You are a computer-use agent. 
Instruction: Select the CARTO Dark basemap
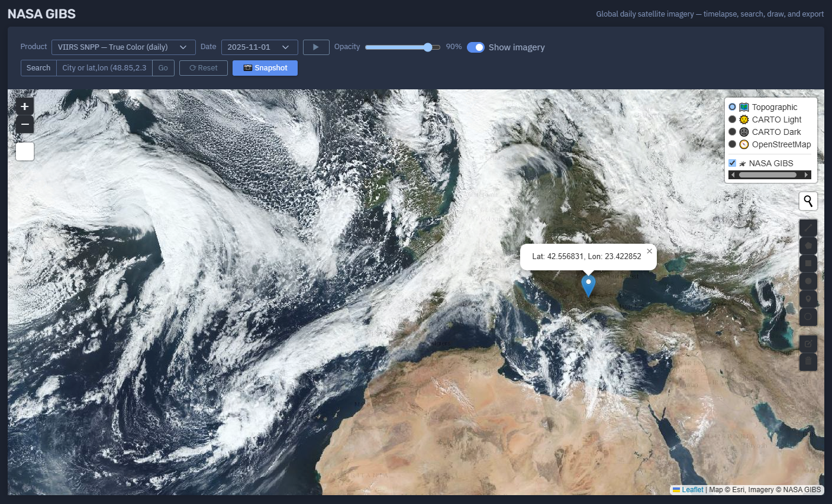732,132
